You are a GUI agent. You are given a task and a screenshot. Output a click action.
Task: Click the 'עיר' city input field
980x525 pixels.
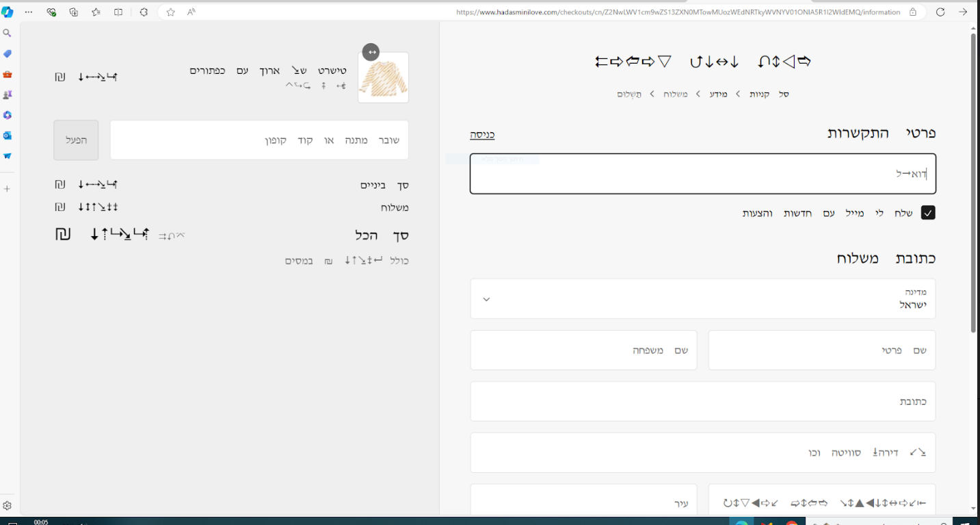click(x=584, y=500)
